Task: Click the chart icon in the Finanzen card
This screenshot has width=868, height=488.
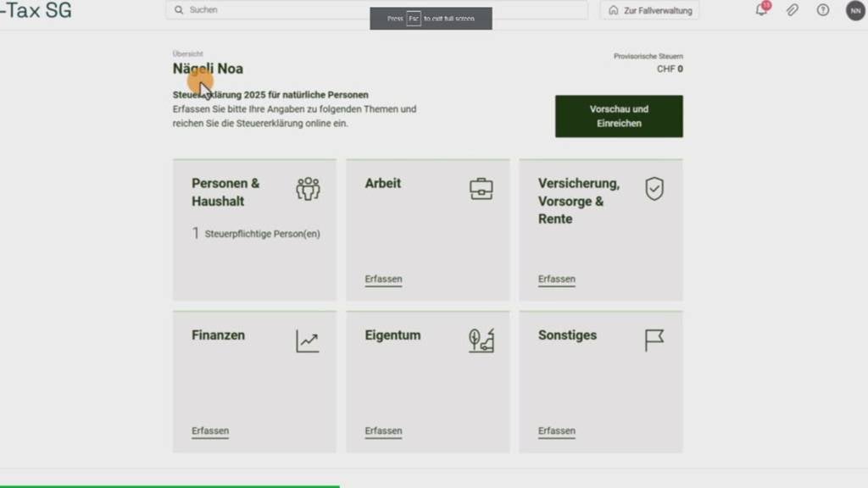Action: pyautogui.click(x=308, y=341)
